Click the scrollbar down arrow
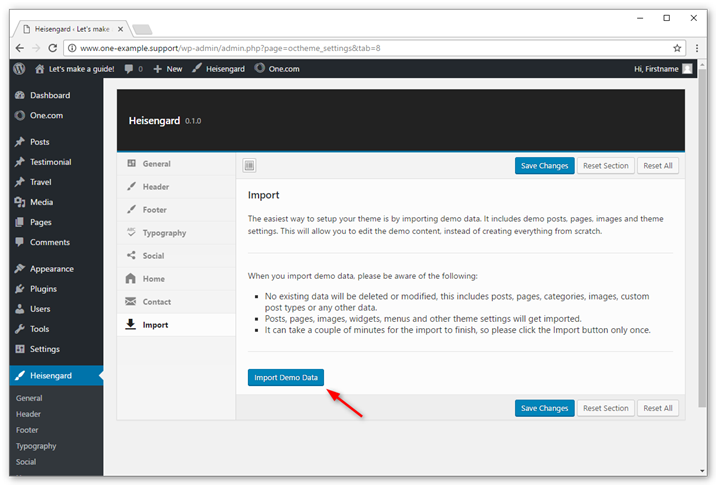This screenshot has height=485, width=716. (702, 471)
